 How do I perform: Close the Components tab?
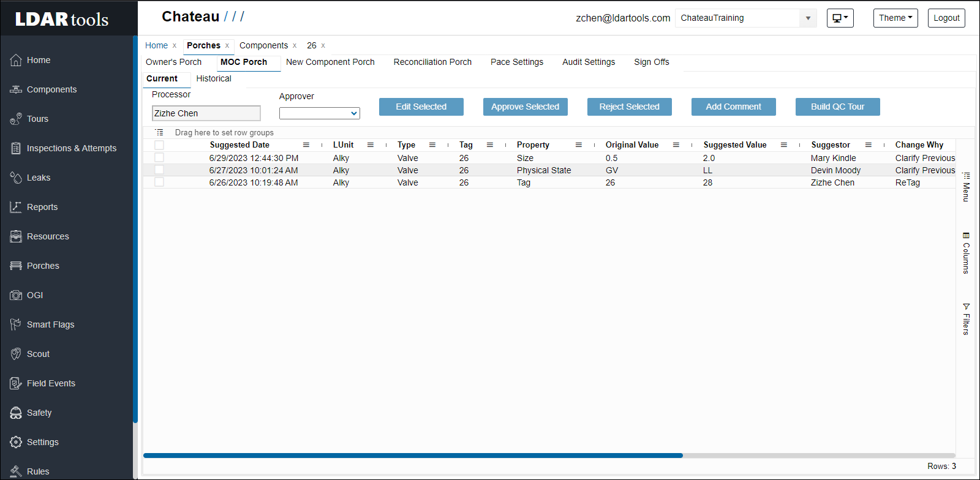point(295,46)
